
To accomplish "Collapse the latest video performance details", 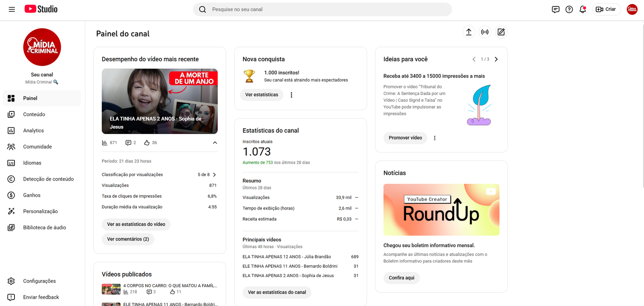I will coord(215,143).
